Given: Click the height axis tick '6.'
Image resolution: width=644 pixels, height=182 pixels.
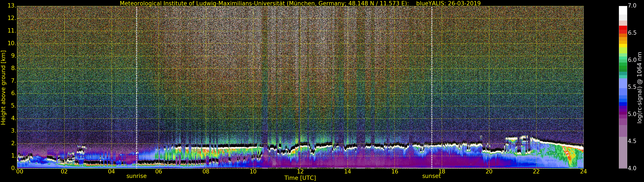Looking at the screenshot, I should click(x=14, y=93).
